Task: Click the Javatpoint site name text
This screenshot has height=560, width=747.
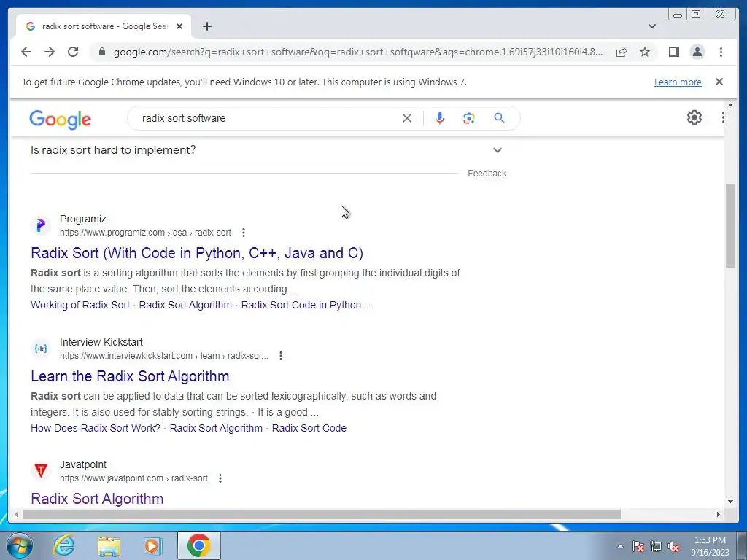Action: click(83, 464)
